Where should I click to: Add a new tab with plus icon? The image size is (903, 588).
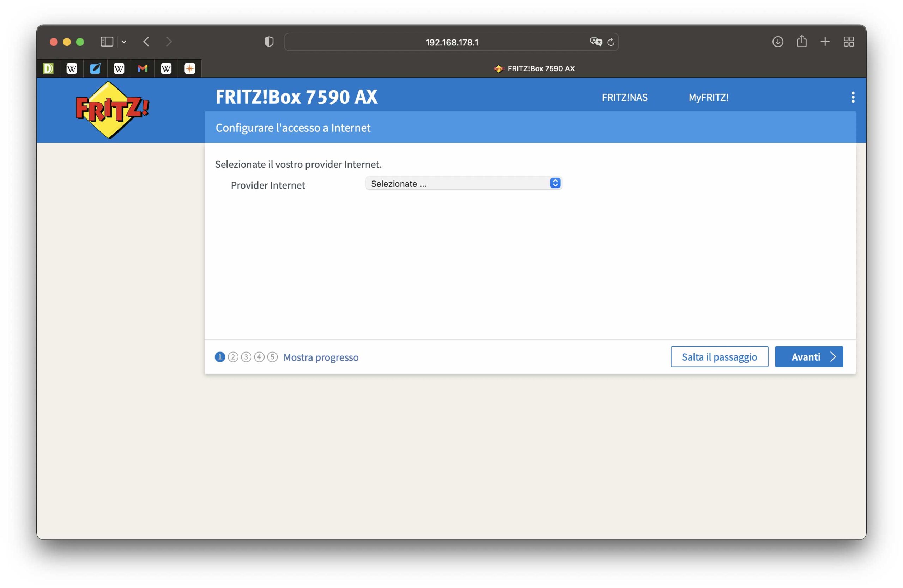point(825,42)
